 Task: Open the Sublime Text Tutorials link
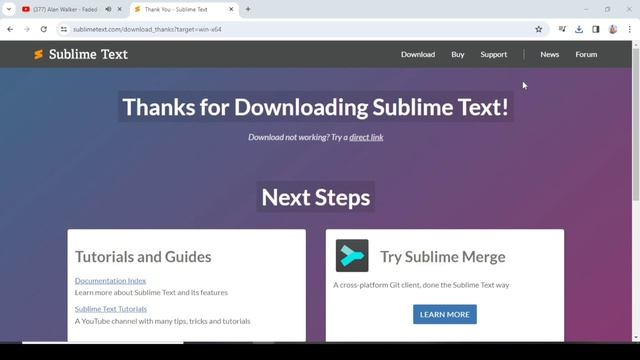pyautogui.click(x=111, y=309)
